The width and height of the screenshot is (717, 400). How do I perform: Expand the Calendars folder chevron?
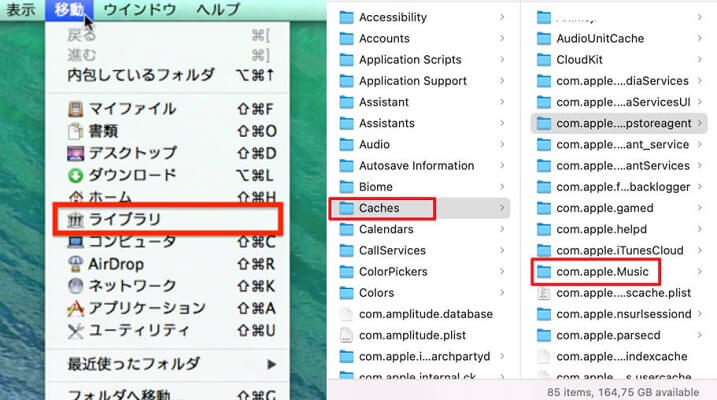tap(502, 229)
